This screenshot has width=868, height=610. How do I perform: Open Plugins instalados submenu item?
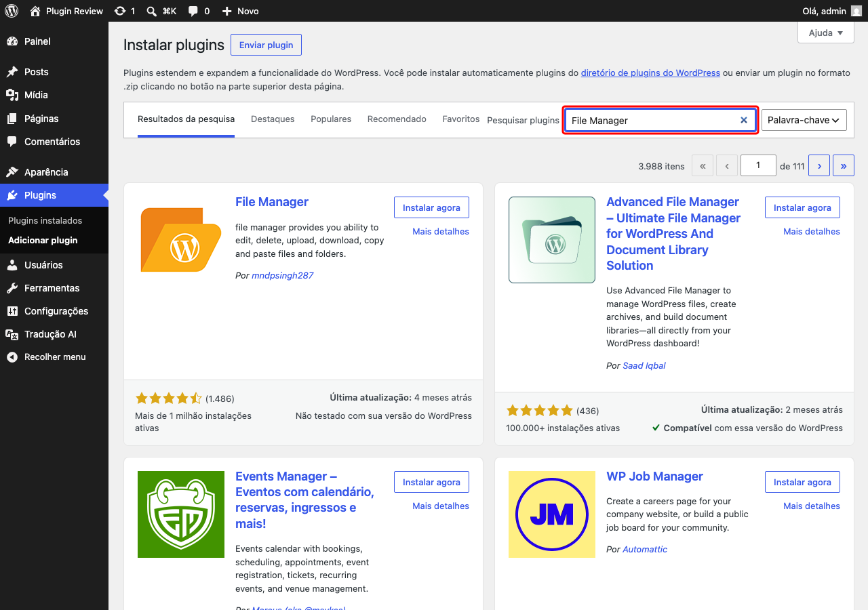(45, 221)
